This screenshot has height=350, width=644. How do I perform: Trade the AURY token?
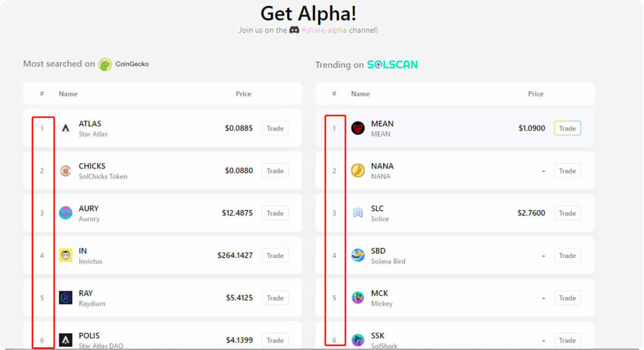[275, 213]
